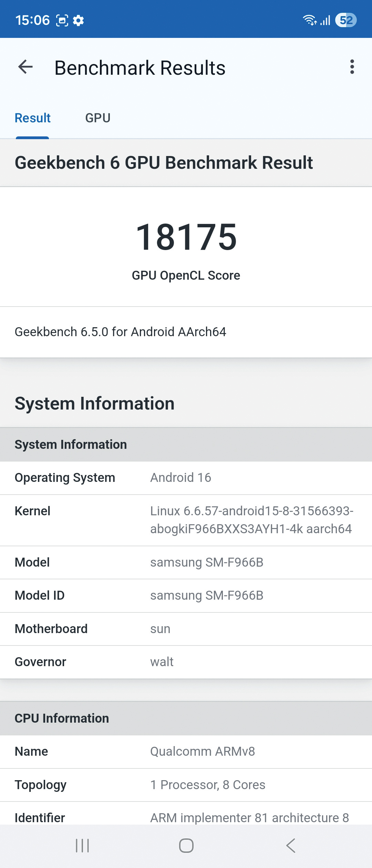
Task: Select the Operating System Android 16 row
Action: 186,478
